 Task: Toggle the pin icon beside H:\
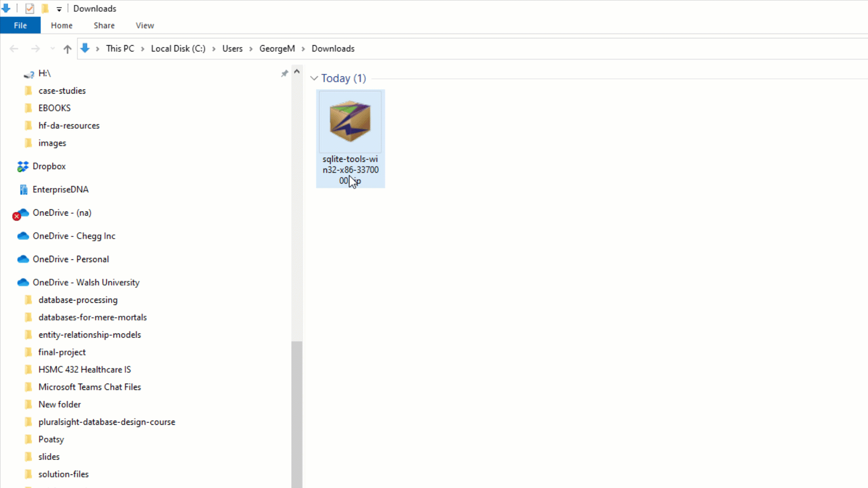284,73
